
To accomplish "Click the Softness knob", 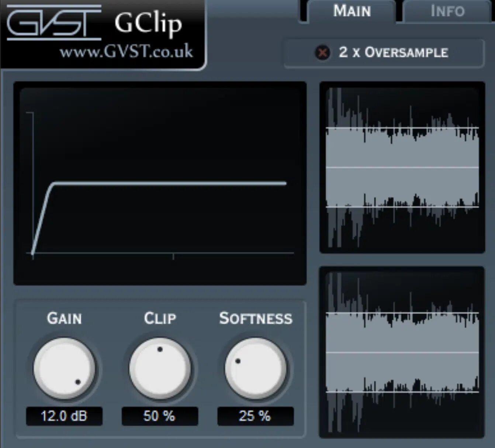I will click(255, 369).
